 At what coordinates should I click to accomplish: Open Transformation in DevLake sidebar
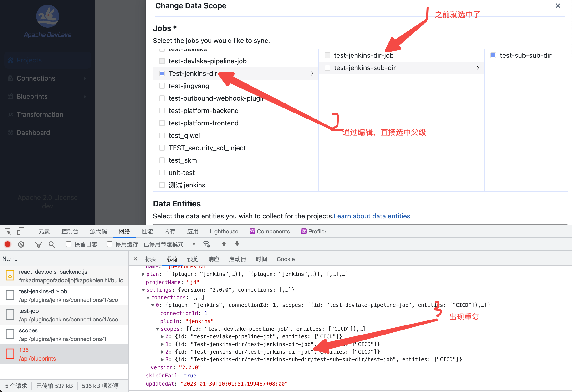[x=39, y=114]
